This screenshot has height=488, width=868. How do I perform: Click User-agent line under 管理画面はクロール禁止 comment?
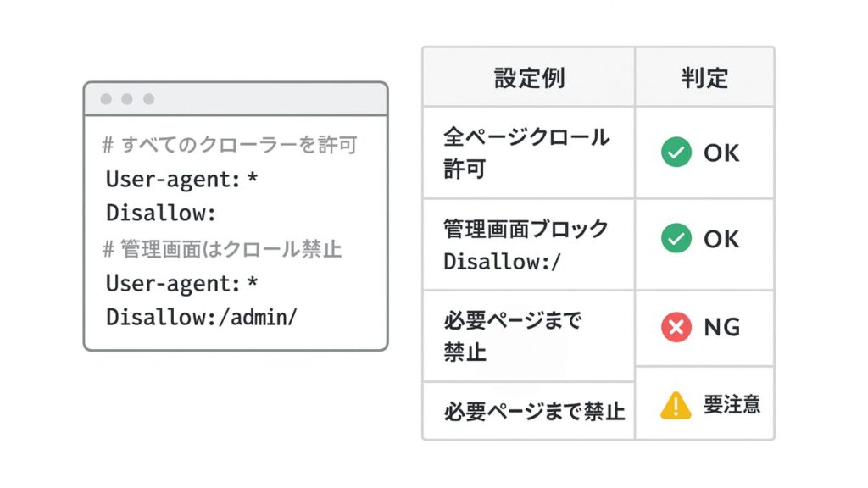point(181,283)
